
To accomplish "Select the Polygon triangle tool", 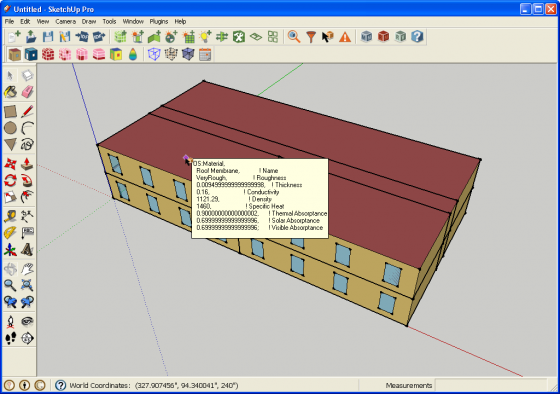I will [10, 145].
